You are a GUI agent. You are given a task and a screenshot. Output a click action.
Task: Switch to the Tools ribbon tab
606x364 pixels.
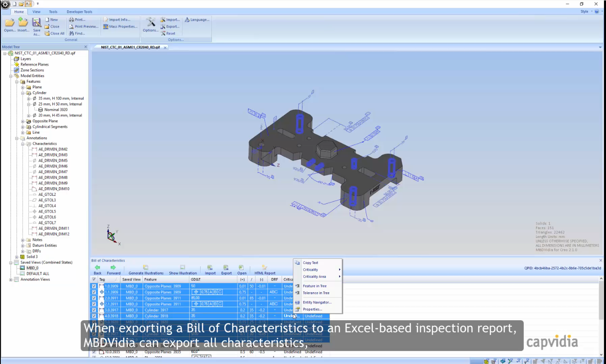pos(53,12)
